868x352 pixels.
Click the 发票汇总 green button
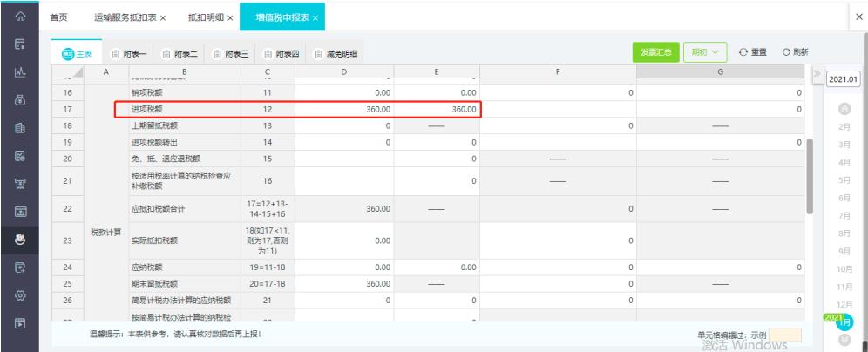pos(654,52)
